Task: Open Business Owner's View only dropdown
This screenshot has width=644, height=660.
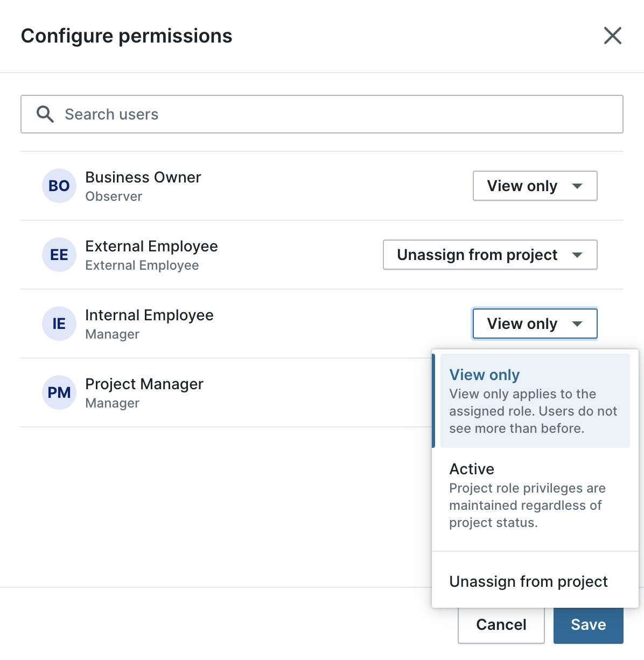Action: 535,186
